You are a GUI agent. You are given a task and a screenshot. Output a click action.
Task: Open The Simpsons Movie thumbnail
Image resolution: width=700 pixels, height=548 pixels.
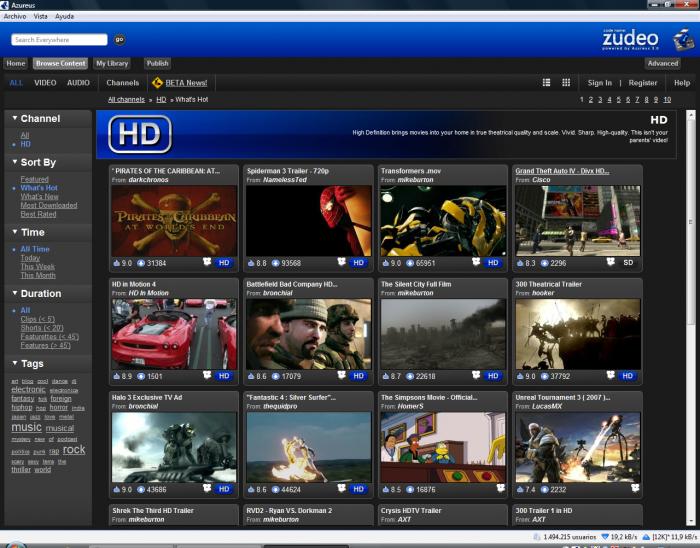pos(443,447)
